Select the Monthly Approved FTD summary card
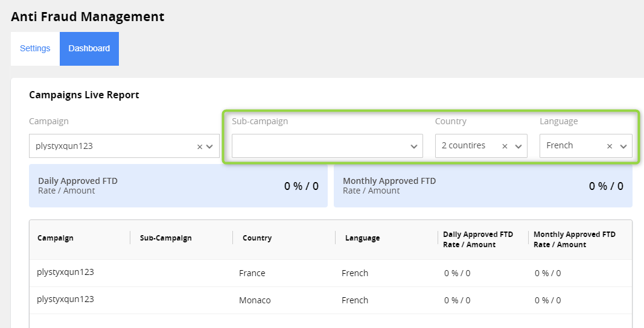 [x=483, y=186]
